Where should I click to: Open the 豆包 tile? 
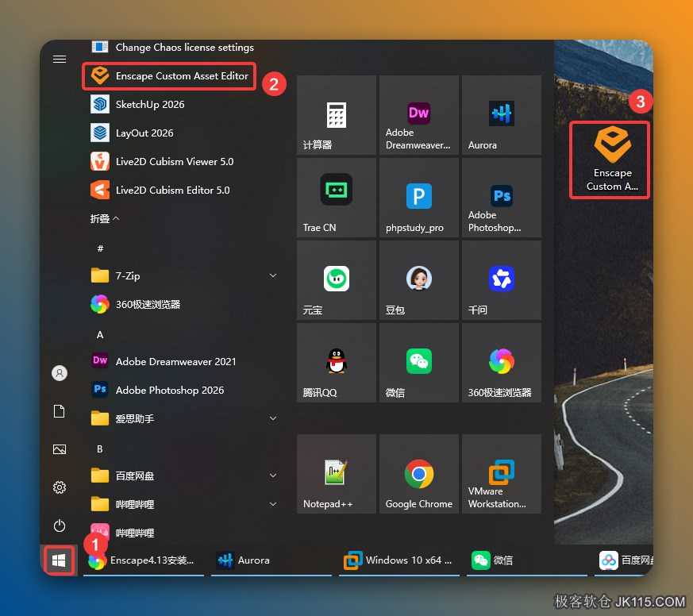[x=418, y=280]
